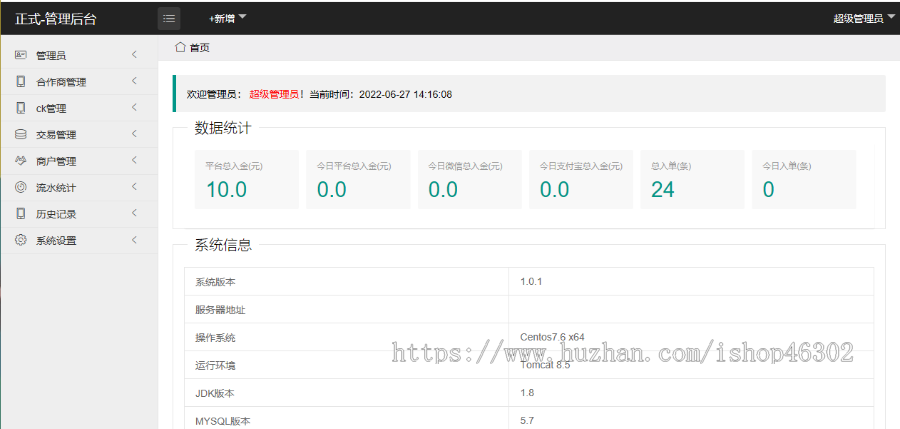Click the 今日平台总入金(元) statistic card
The height and width of the screenshot is (429, 900).
click(358, 179)
